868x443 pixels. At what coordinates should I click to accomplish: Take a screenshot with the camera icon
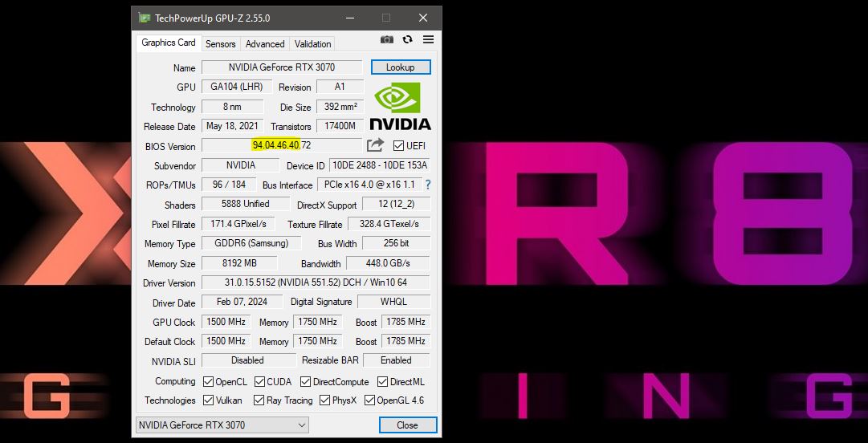tap(387, 40)
